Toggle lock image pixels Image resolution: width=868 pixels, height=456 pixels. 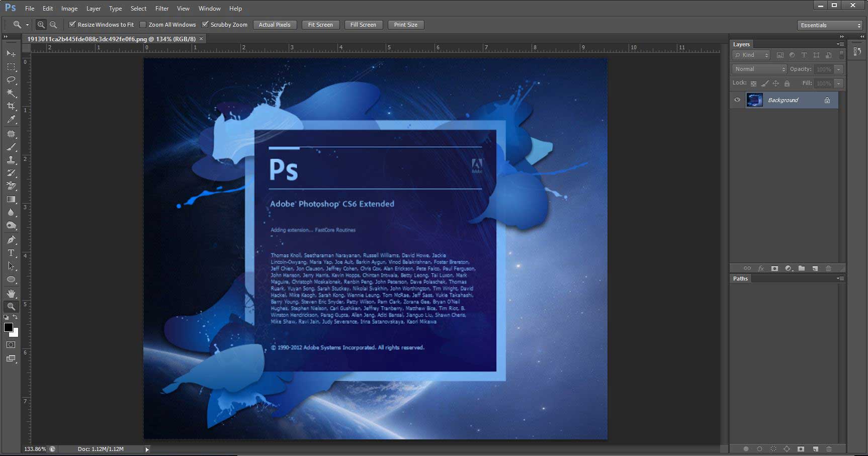[765, 83]
